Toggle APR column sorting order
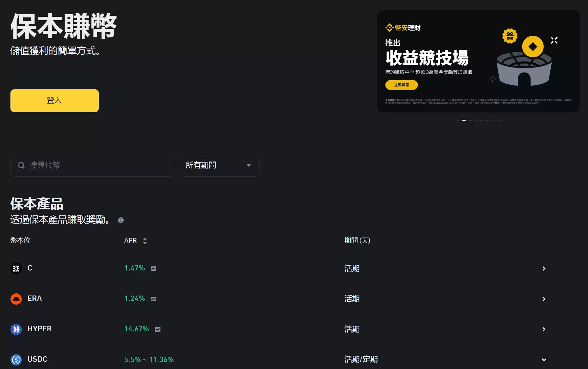This screenshot has height=369, width=588. 145,241
